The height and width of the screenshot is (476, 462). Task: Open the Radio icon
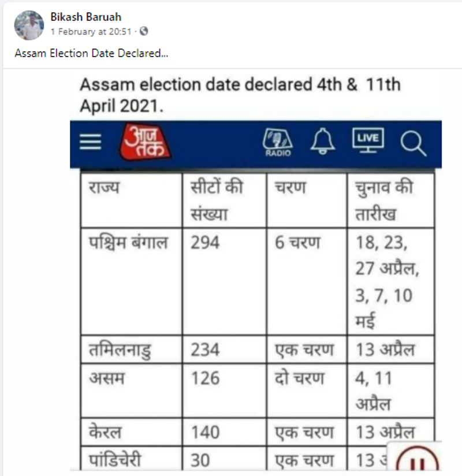(278, 142)
